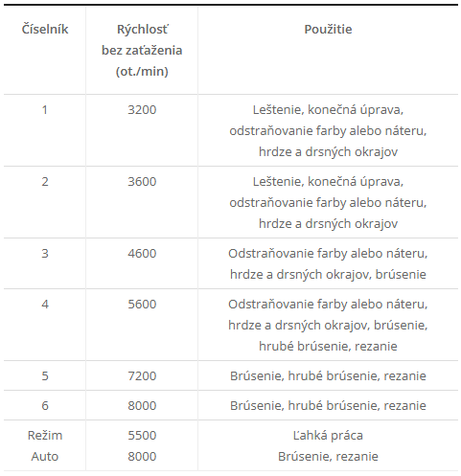Select dial value 3 cell
Image resolution: width=461 pixels, height=476 pixels.
tap(45, 254)
